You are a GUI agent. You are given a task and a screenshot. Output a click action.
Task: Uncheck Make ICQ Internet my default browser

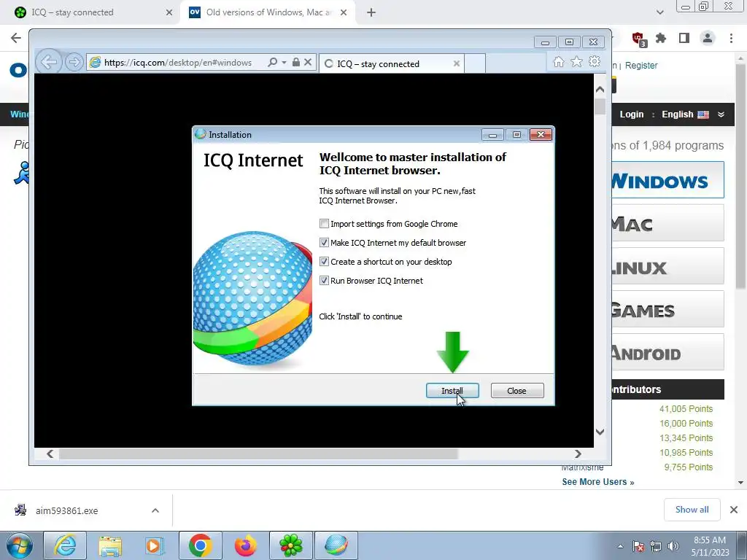(324, 243)
